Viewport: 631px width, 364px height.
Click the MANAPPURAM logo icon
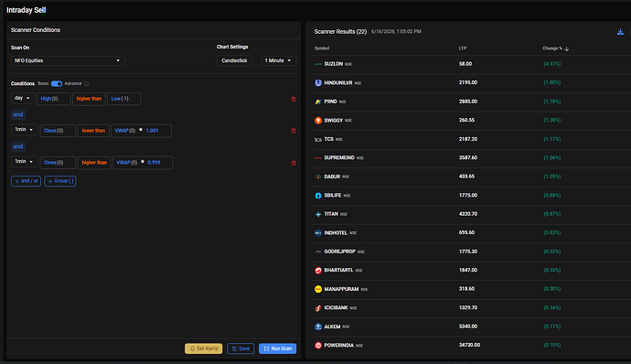318,289
